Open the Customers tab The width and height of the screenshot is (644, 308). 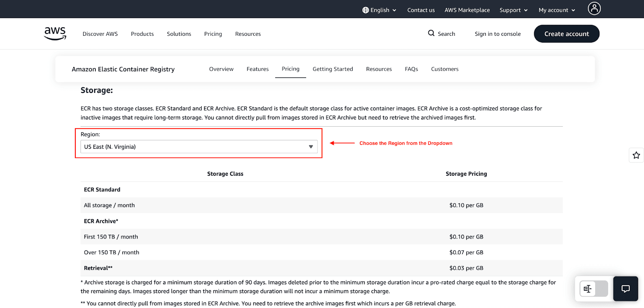pyautogui.click(x=445, y=69)
